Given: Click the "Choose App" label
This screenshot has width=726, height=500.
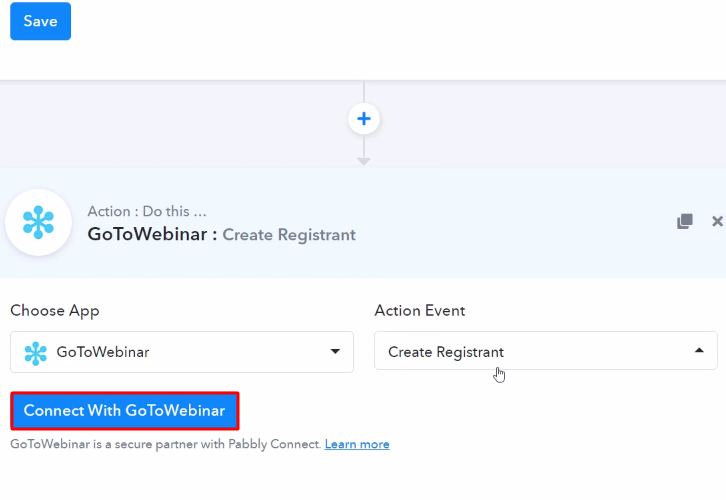Looking at the screenshot, I should pos(55,311).
